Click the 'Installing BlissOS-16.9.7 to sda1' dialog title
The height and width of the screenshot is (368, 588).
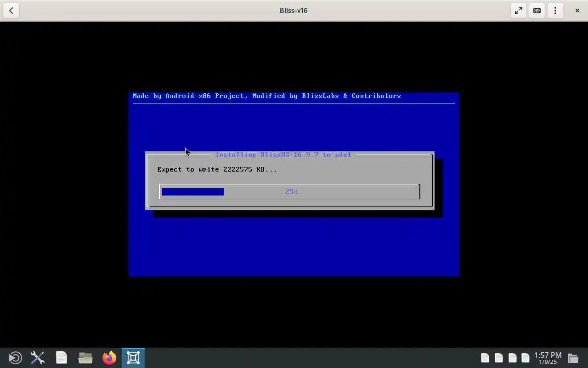(283, 155)
